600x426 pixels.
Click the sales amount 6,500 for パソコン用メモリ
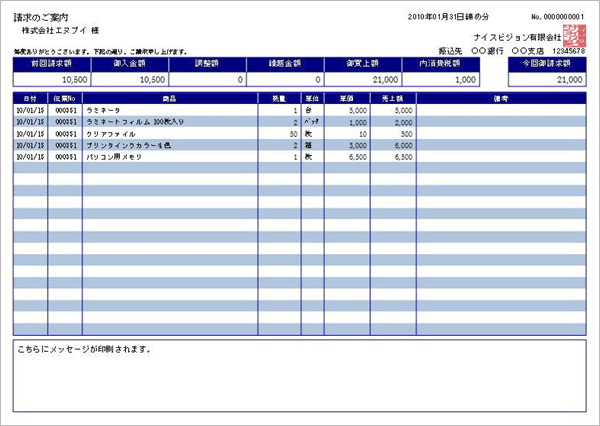(404, 157)
